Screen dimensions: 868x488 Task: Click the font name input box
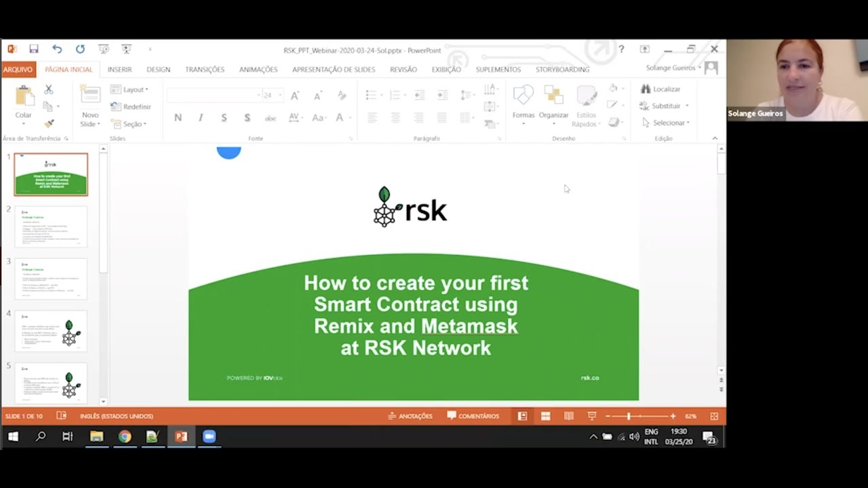point(214,96)
